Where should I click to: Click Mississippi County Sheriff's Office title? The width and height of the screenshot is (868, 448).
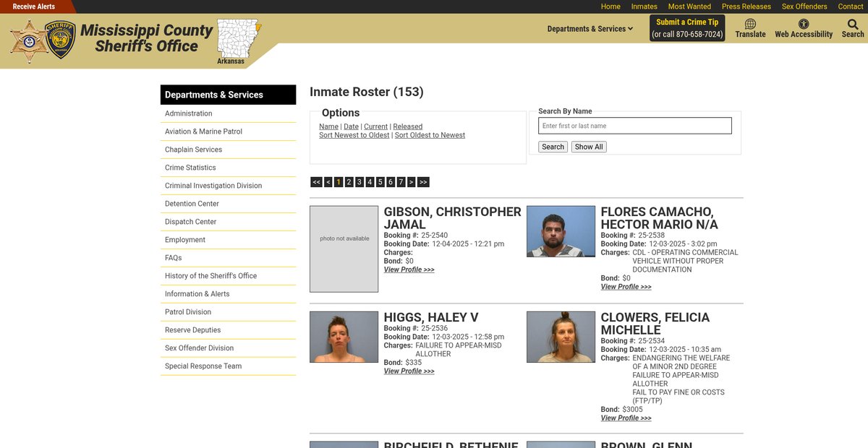[147, 38]
